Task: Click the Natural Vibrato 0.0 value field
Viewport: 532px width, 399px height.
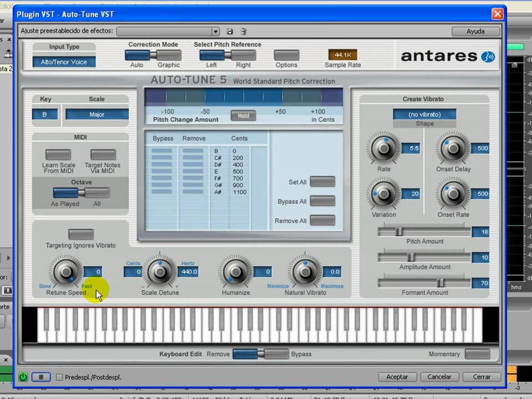Action: pyautogui.click(x=333, y=272)
